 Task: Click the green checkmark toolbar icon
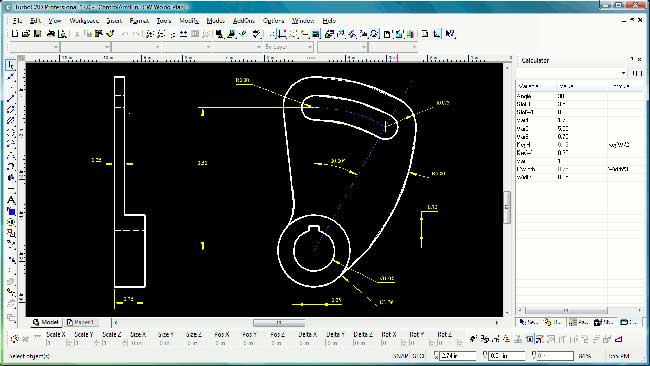[x=110, y=34]
